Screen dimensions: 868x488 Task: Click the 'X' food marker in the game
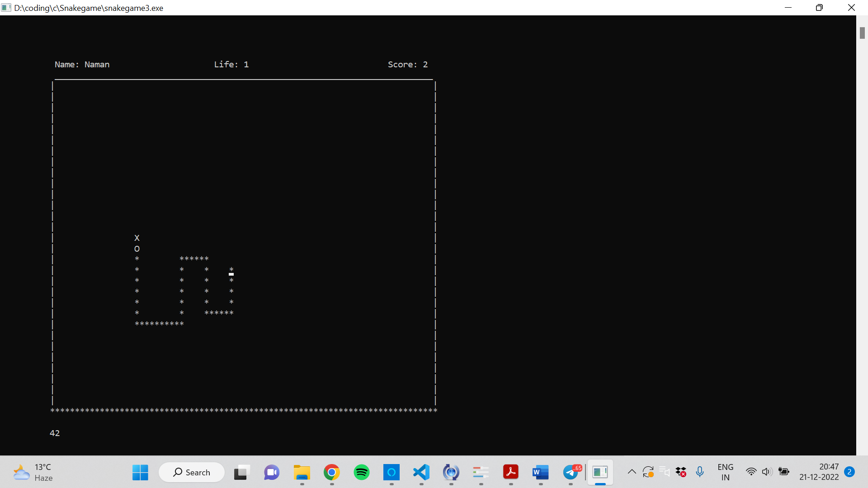(x=137, y=238)
